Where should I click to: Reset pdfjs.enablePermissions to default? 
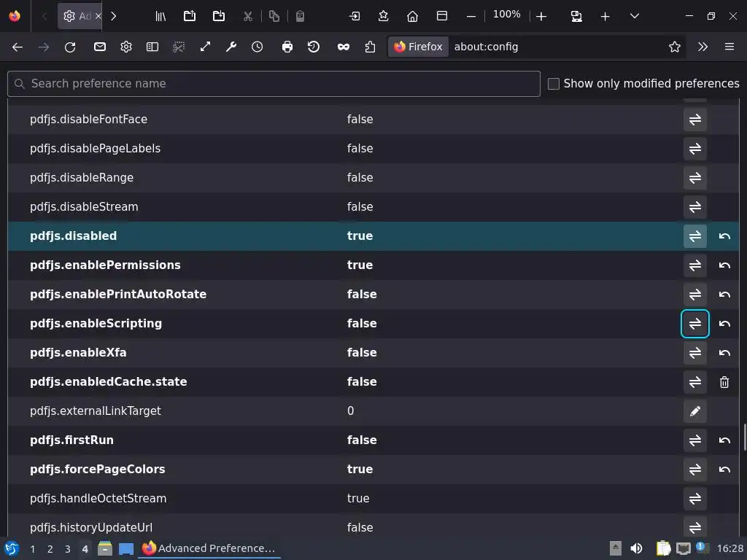pos(724,265)
